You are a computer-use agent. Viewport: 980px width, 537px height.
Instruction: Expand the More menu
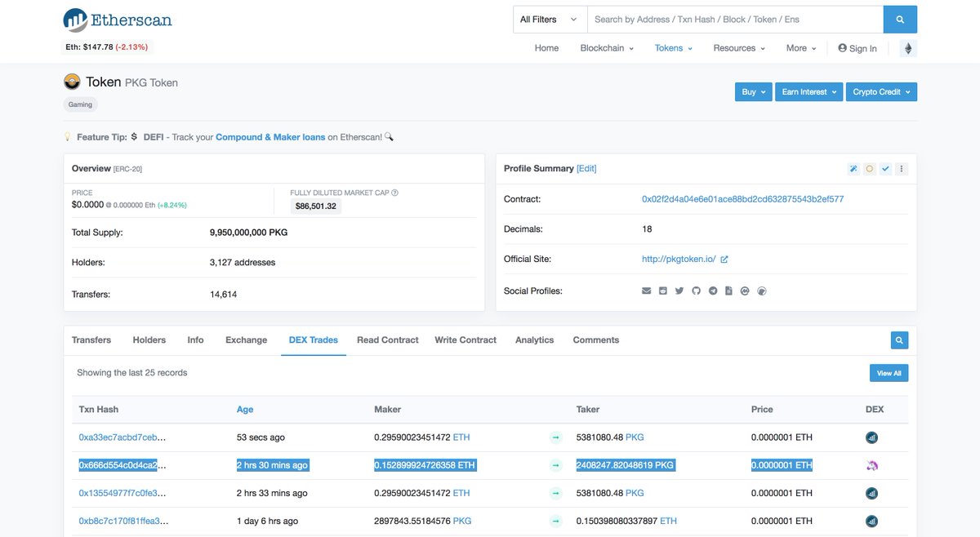[x=801, y=48]
